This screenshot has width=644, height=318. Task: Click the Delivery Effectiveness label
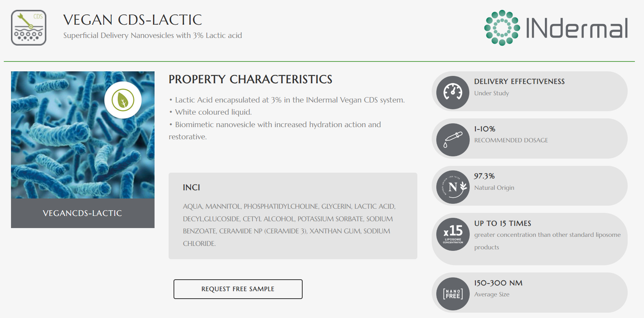519,82
